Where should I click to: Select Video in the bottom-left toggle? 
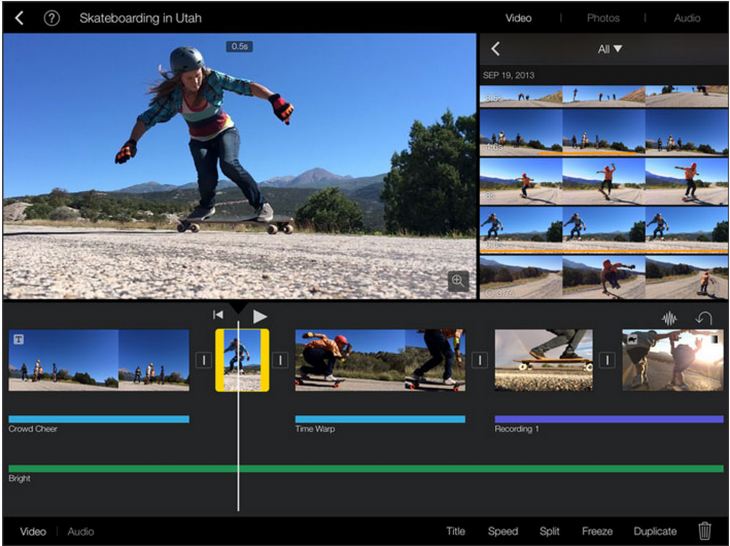coord(33,531)
